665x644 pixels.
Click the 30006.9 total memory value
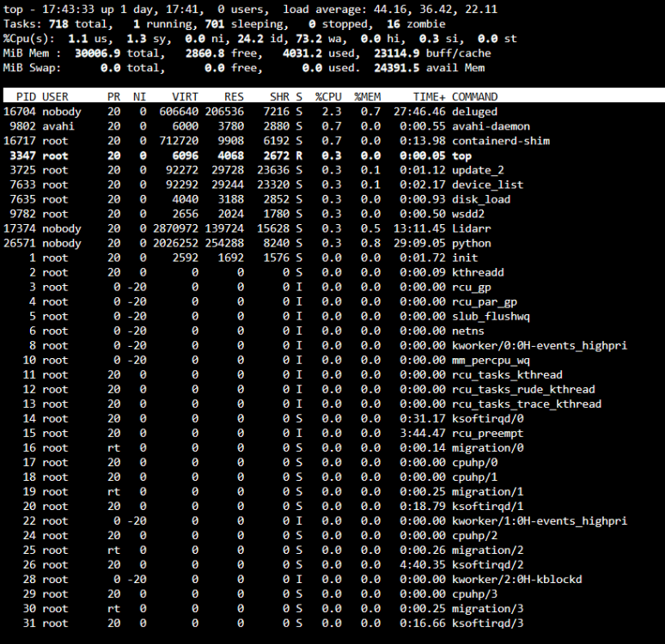pos(98,53)
